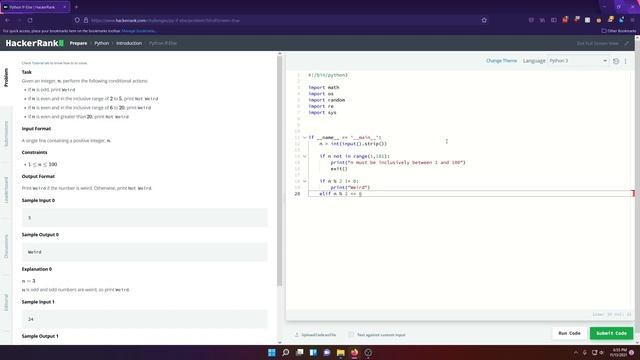Image resolution: width=640 pixels, height=360 pixels.
Task: Switch to the Leaderboard side tab
Action: coord(6,190)
